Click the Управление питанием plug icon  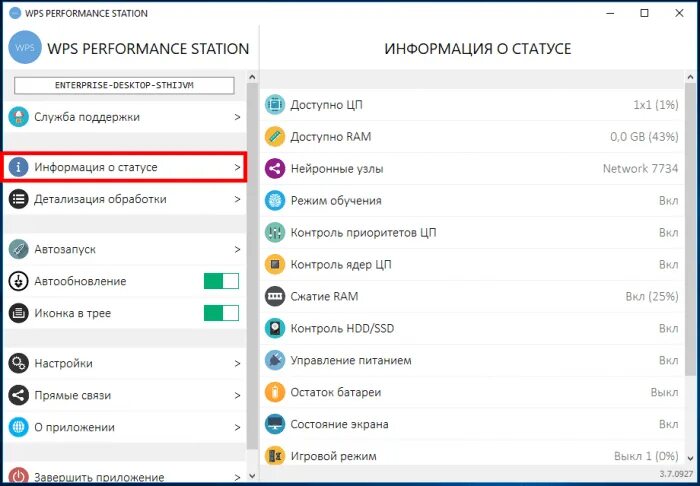tap(275, 360)
